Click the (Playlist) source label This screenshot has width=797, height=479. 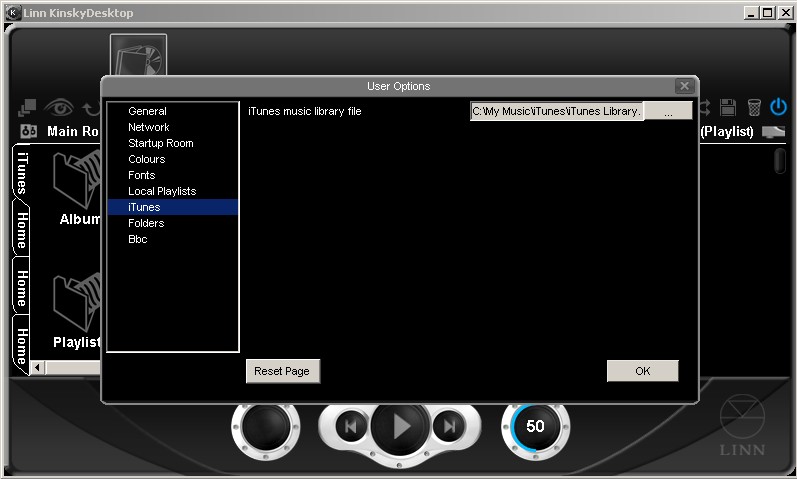point(727,131)
